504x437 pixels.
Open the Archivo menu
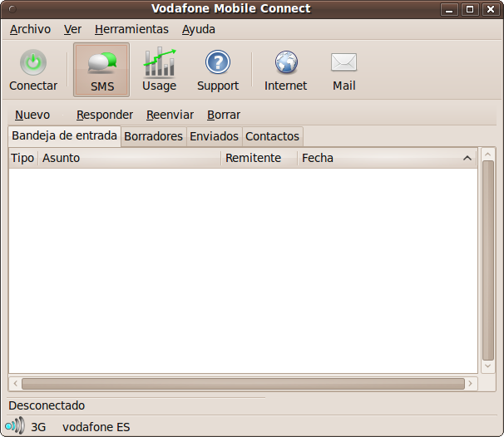tap(30, 29)
